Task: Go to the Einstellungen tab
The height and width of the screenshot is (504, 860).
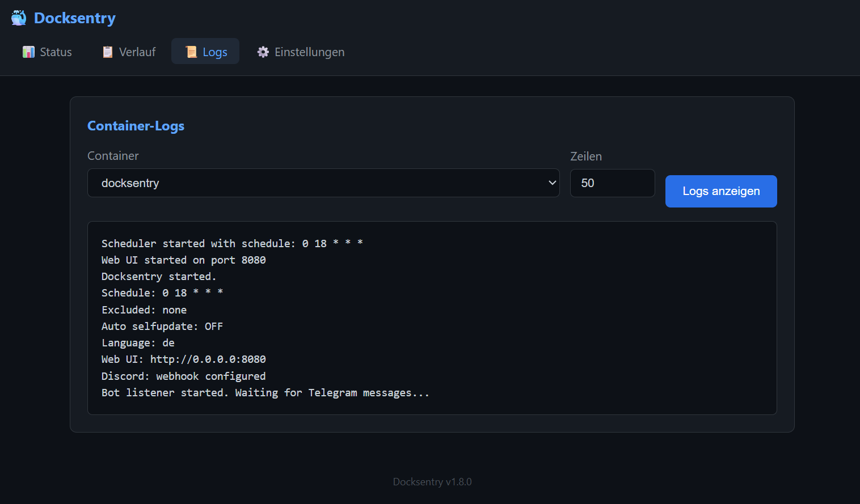Action: coord(301,52)
